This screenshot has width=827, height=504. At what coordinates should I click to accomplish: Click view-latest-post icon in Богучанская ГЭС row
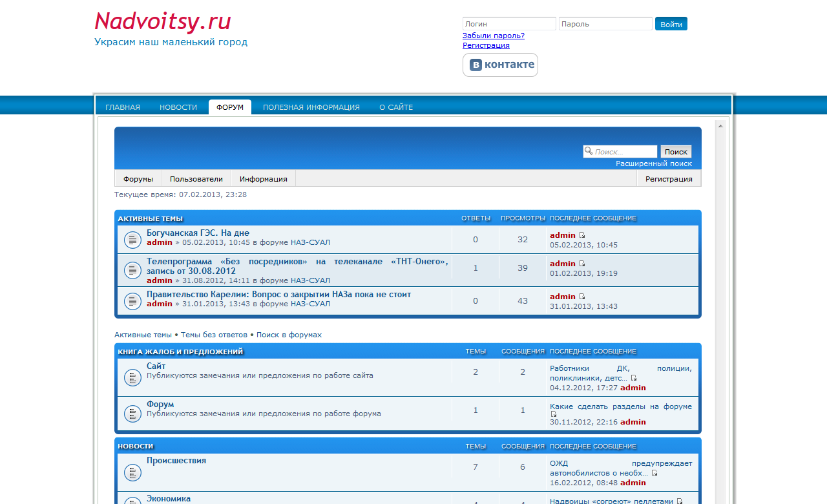coord(582,235)
